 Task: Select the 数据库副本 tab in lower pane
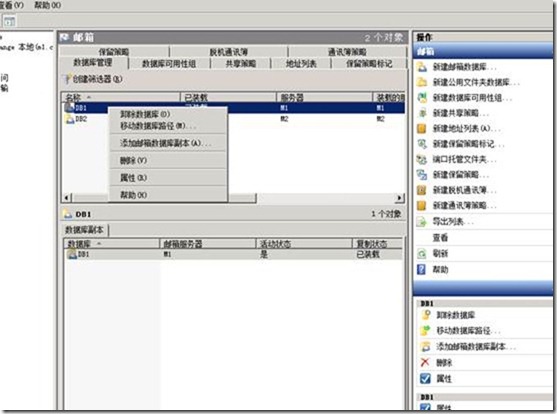point(85,230)
